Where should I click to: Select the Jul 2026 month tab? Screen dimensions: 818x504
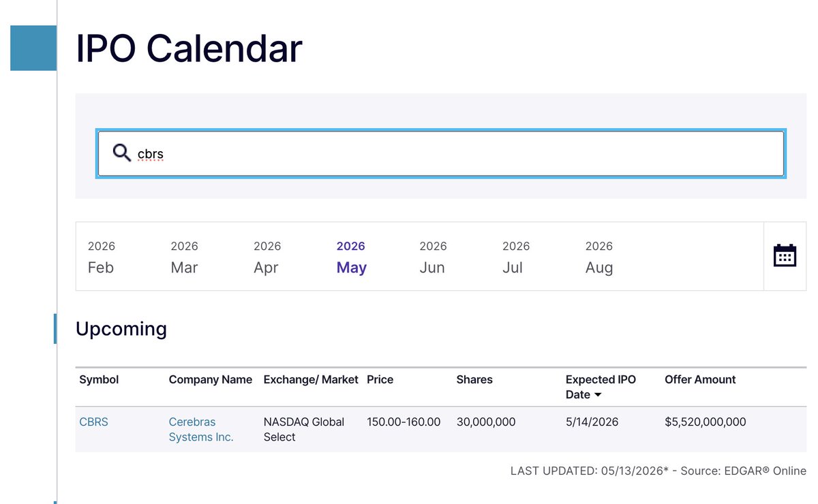tap(516, 257)
